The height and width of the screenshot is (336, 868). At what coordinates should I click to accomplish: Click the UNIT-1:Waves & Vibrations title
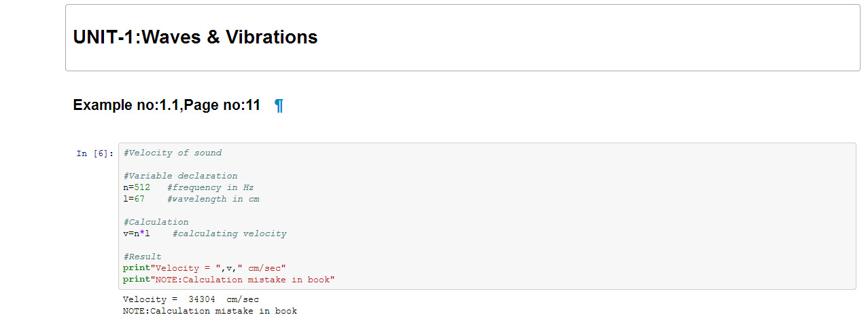(195, 37)
